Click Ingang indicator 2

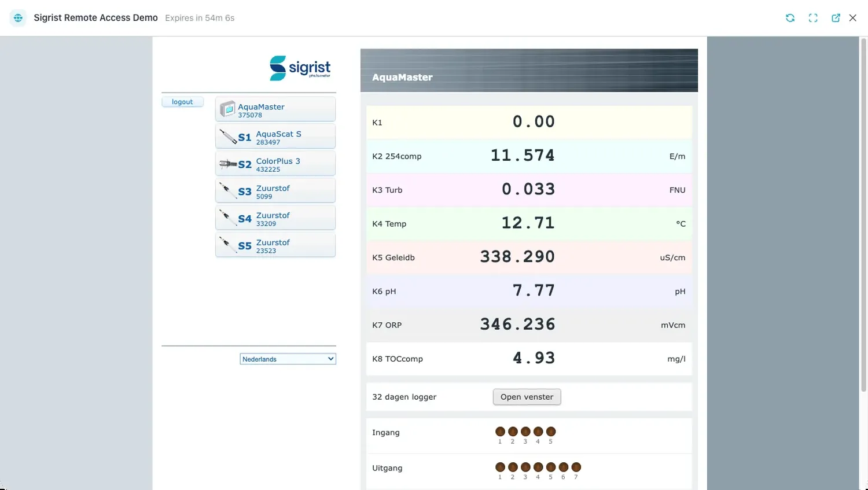click(513, 432)
